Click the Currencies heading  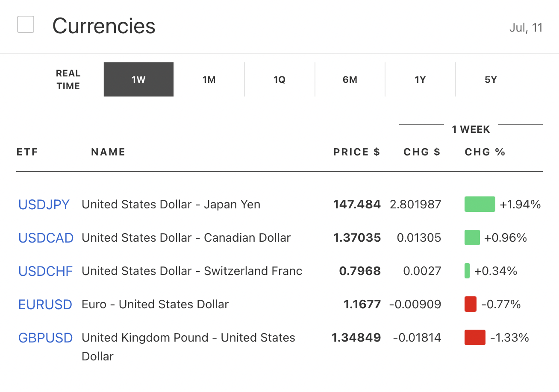point(104,26)
